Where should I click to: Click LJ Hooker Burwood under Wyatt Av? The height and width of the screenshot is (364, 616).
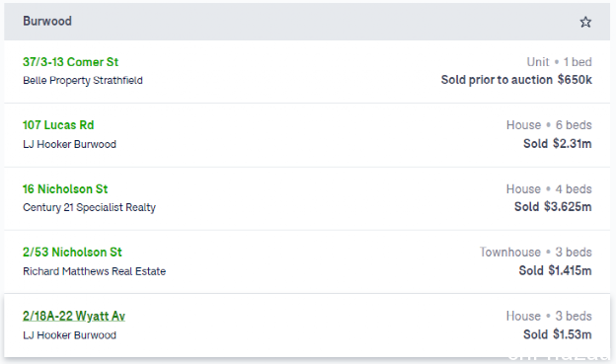coord(69,335)
